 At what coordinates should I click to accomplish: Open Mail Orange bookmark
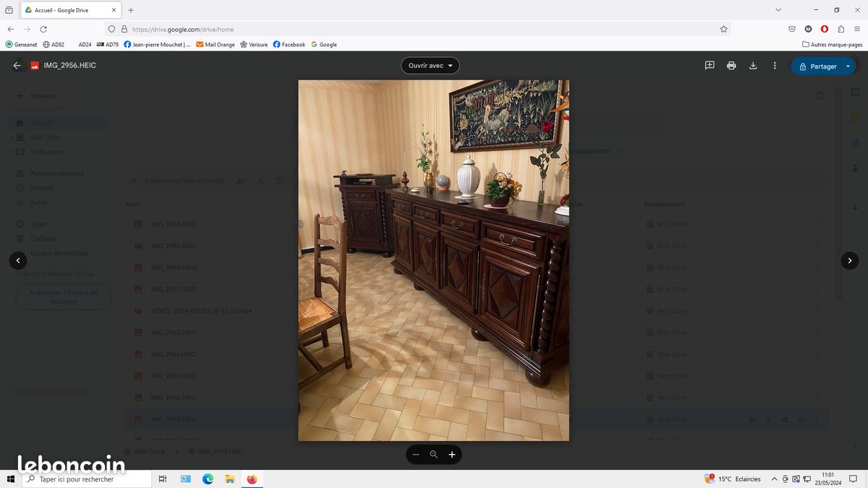point(216,44)
